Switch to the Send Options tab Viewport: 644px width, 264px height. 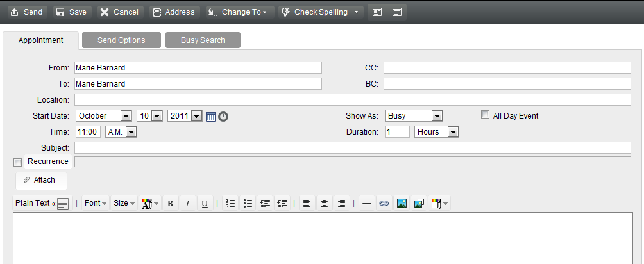(x=121, y=40)
